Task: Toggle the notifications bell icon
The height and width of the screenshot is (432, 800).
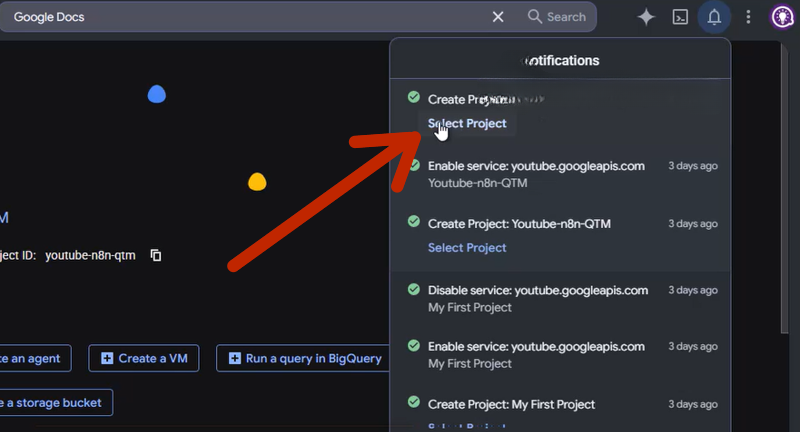Action: 714,17
